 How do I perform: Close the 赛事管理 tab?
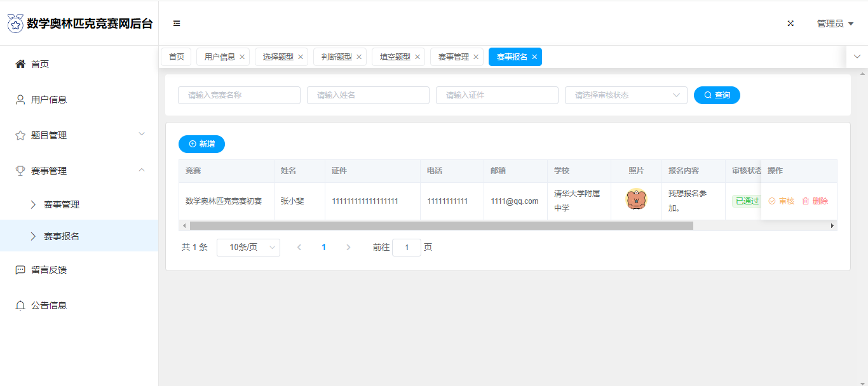pyautogui.click(x=476, y=57)
